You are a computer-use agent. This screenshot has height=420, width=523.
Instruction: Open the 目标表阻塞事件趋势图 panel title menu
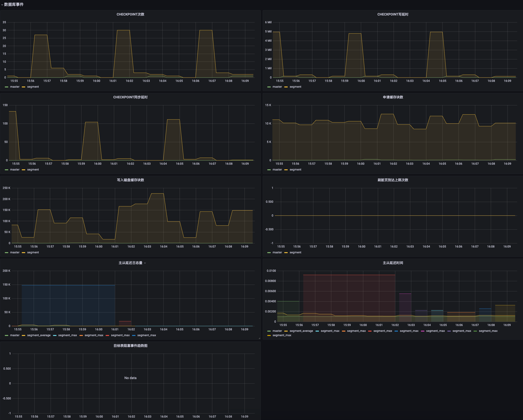click(130, 346)
